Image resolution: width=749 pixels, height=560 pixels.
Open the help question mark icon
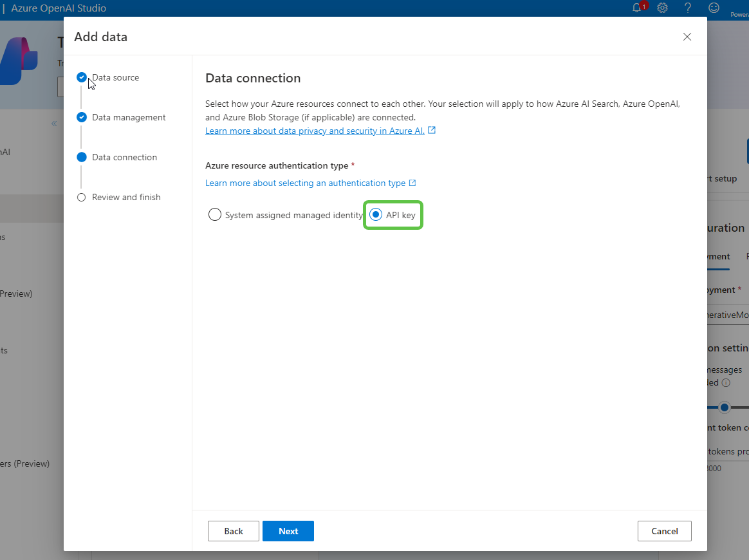click(x=687, y=8)
